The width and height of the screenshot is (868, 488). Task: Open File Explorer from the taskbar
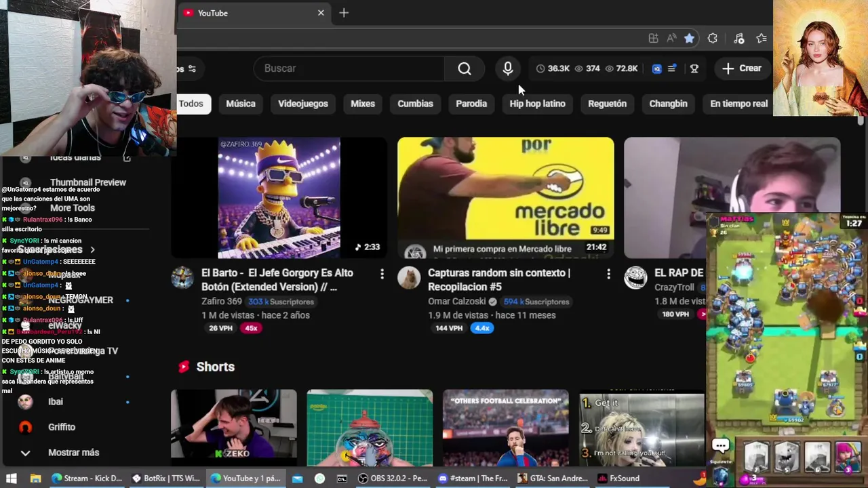(x=35, y=478)
